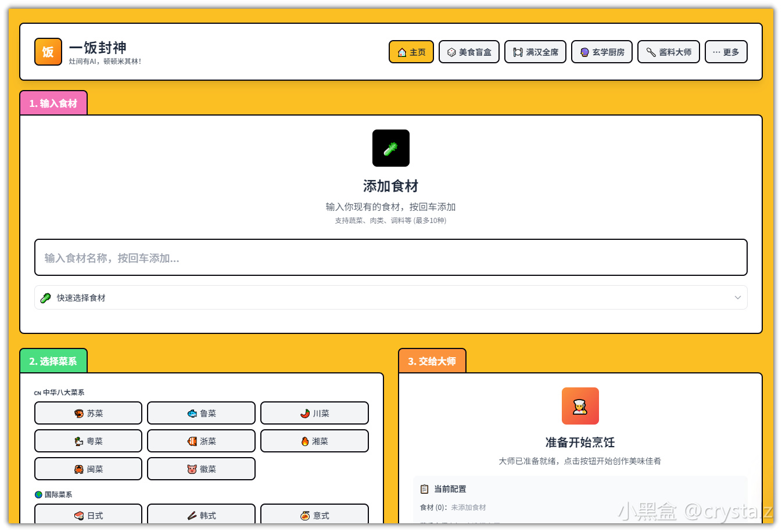Click the hint 支持蔬菜、肉类、调料等 (最多10种)
782x532 pixels.
pyautogui.click(x=391, y=221)
